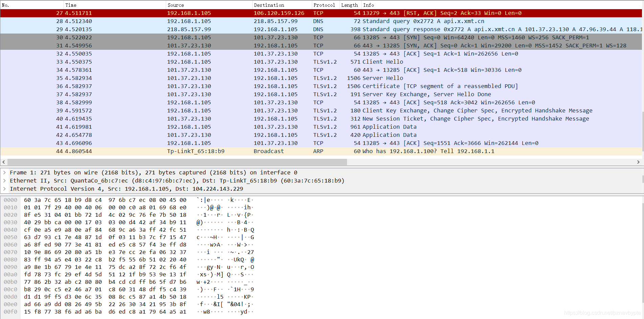Expand the Frame 1 details row
Screen dimensions: 644x319
pos(4,173)
